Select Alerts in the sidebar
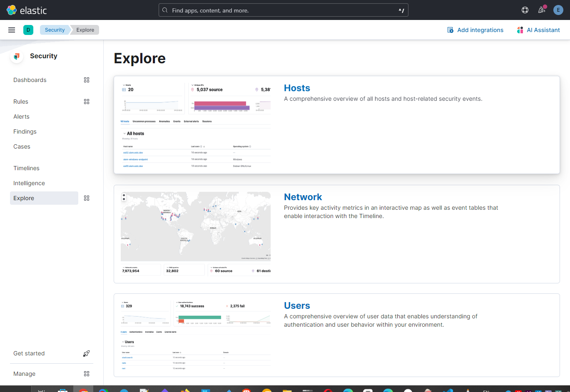Viewport: 570px width, 392px height. pos(21,117)
